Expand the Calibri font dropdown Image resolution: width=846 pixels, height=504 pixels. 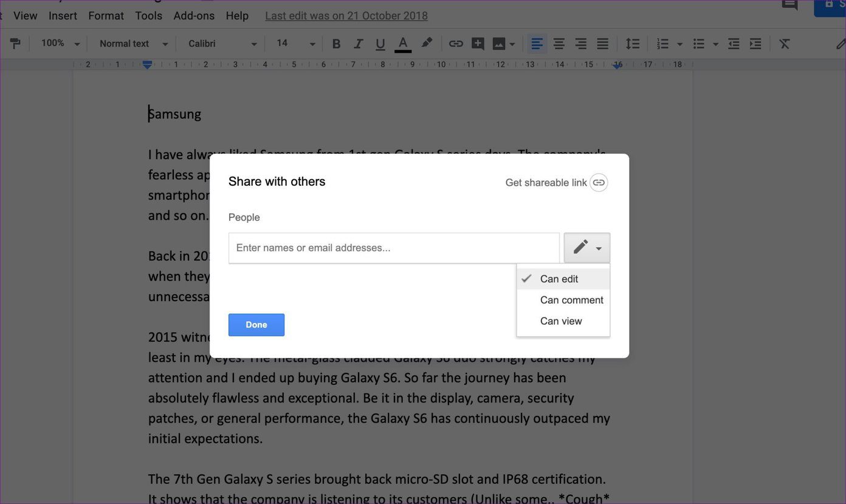222,44
